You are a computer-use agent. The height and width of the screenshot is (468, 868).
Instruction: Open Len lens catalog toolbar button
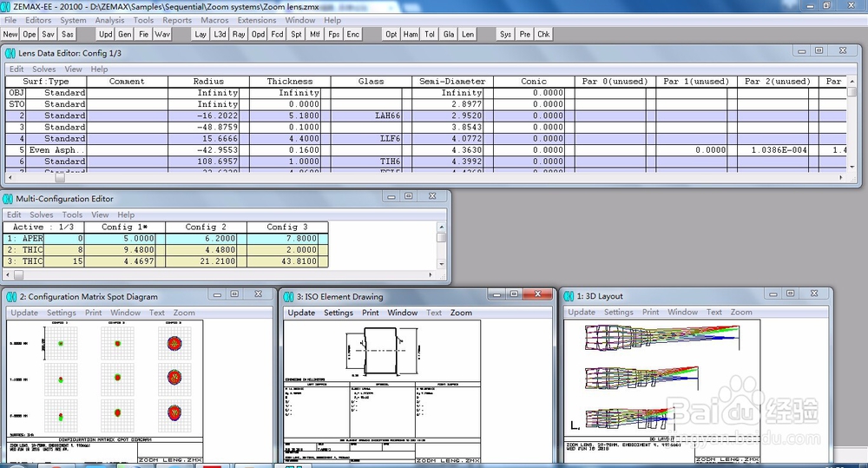pos(468,35)
